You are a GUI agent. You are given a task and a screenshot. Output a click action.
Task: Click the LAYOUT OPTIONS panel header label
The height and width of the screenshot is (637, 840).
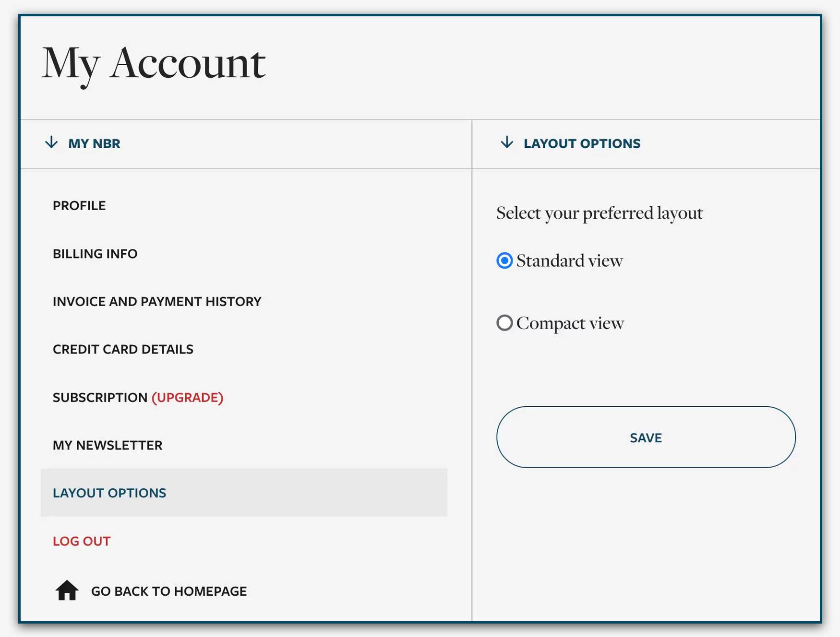[582, 143]
